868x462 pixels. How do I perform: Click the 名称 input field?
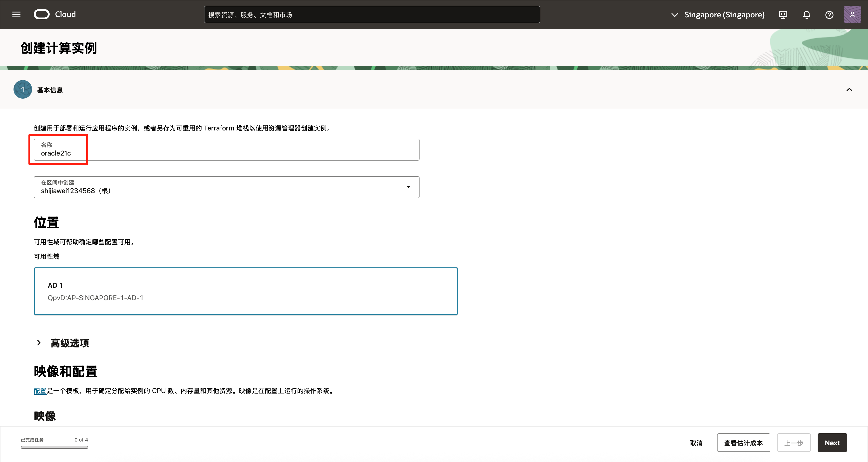coord(226,149)
